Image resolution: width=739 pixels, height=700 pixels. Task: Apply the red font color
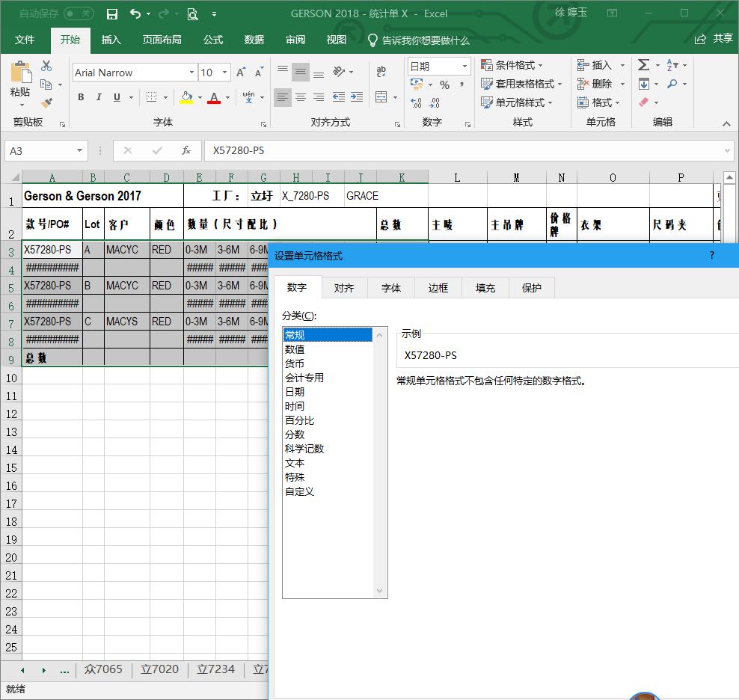point(214,97)
